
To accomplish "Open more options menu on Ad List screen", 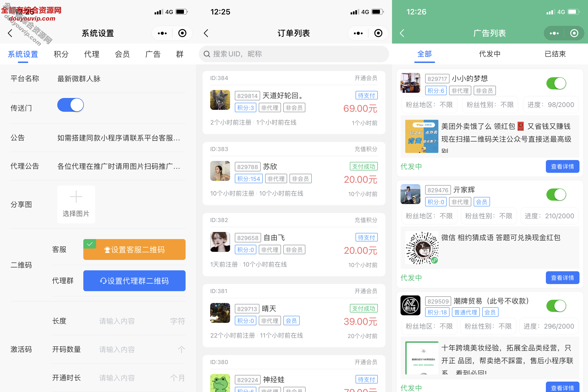I will pos(554,33).
